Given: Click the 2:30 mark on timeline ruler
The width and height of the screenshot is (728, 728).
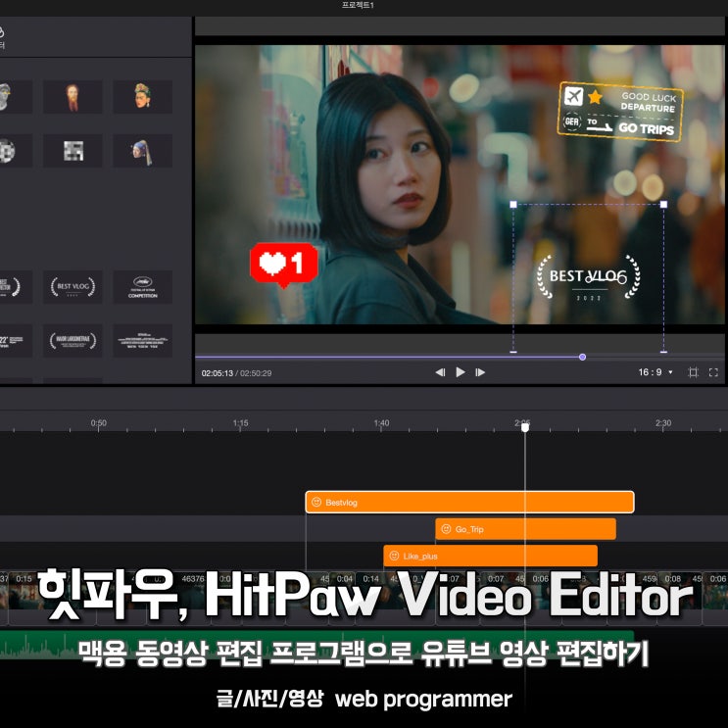Looking at the screenshot, I should click(x=663, y=423).
